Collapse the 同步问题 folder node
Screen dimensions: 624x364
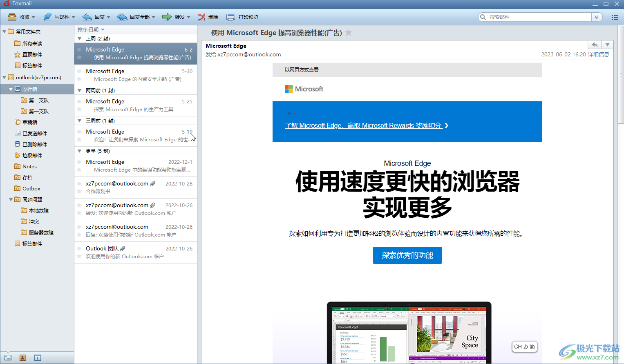point(11,199)
